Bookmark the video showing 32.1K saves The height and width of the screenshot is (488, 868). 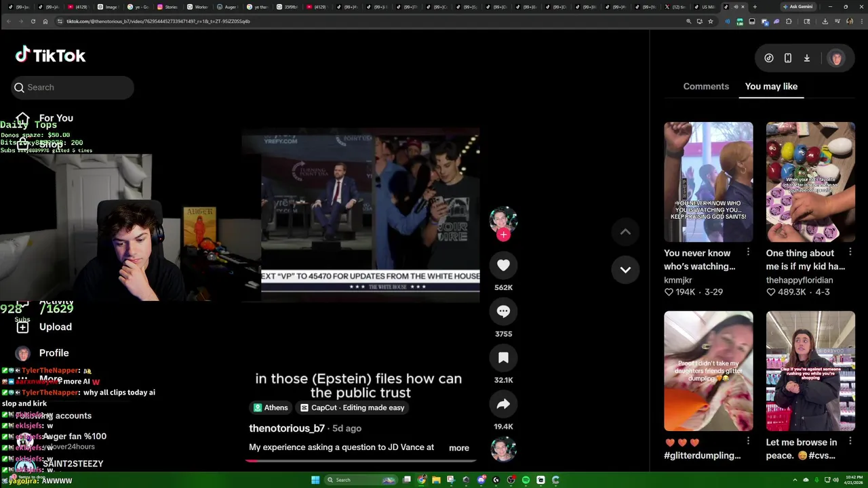point(503,358)
